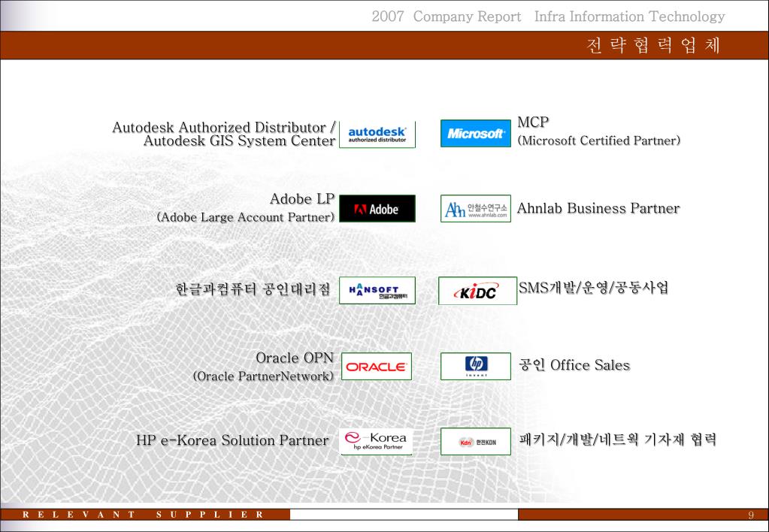
Task: Select the Adobe logo
Action: (x=377, y=208)
